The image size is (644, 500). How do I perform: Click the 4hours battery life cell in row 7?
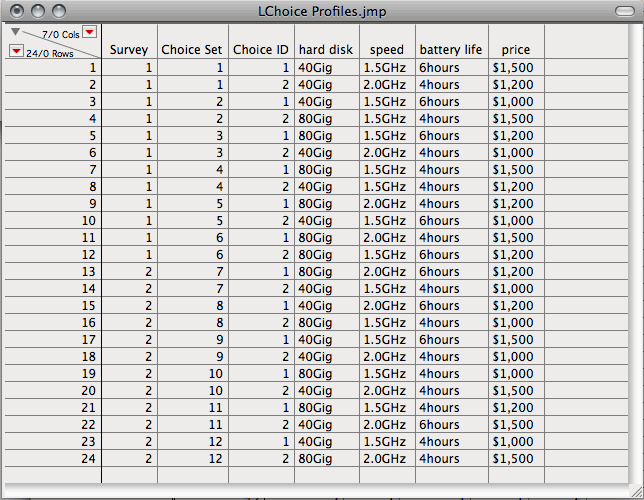tap(452, 170)
